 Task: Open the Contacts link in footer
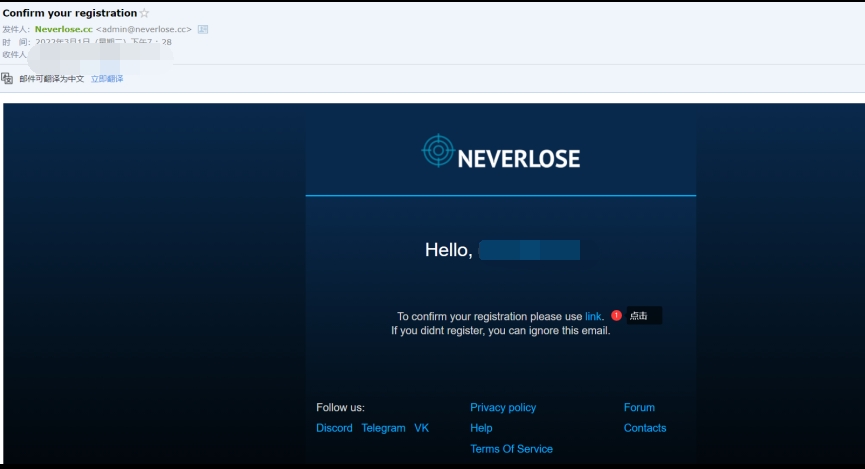(x=645, y=428)
